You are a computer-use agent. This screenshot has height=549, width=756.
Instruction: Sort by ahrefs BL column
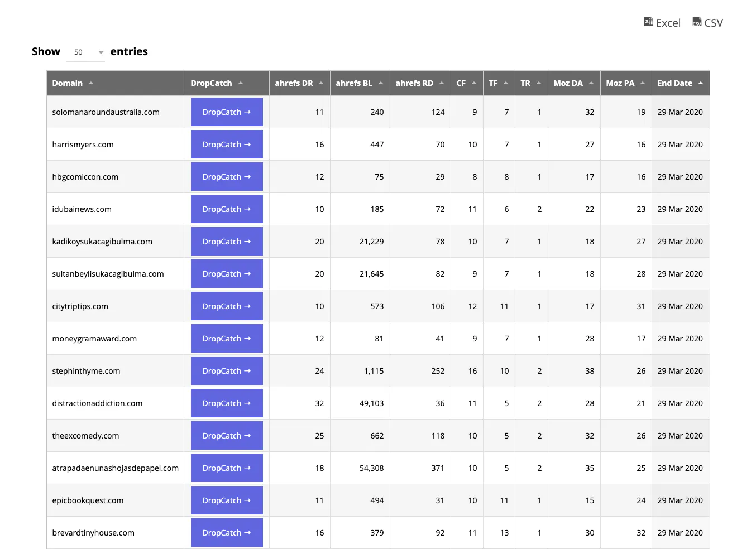(x=360, y=83)
